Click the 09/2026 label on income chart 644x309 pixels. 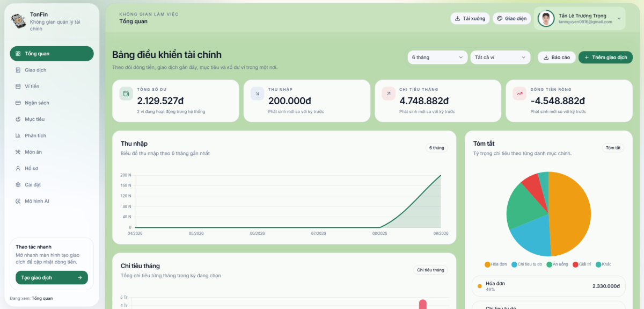pyautogui.click(x=441, y=233)
